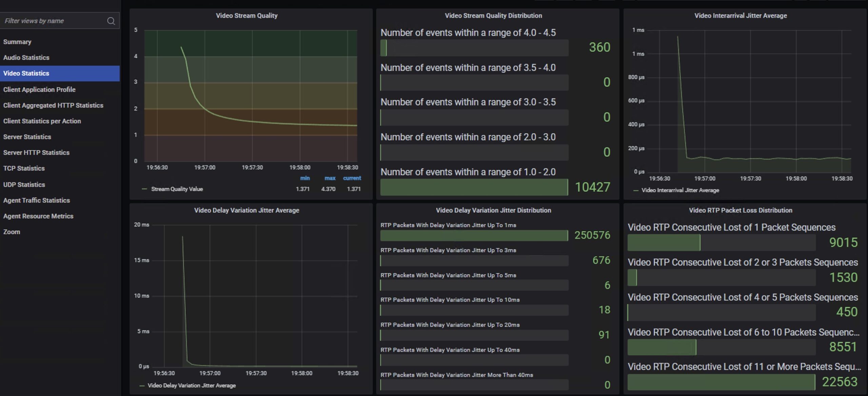Sort legend by current column header
Screen dimensions: 868x396
pos(352,178)
